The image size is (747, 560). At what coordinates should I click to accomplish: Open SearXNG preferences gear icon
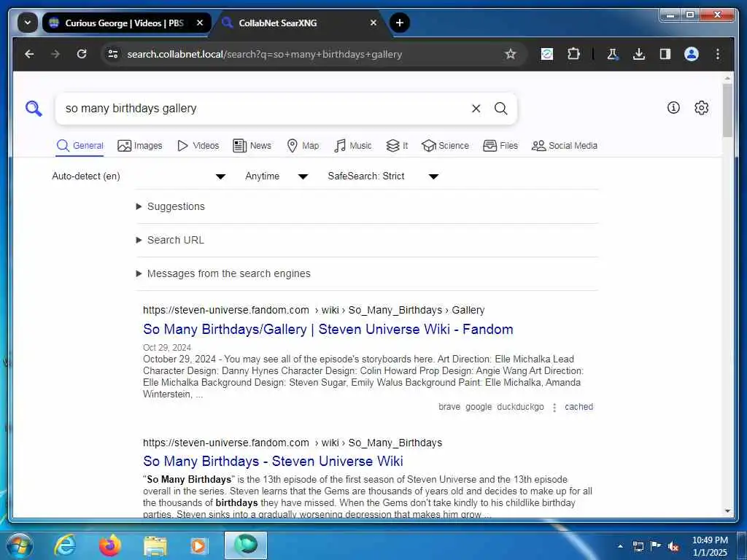[x=701, y=108]
